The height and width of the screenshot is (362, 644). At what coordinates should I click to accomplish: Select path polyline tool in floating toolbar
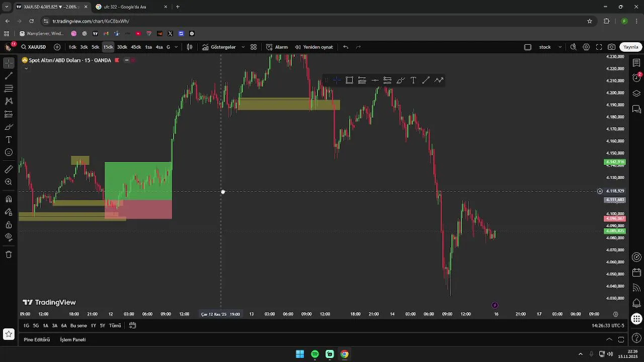(x=439, y=80)
